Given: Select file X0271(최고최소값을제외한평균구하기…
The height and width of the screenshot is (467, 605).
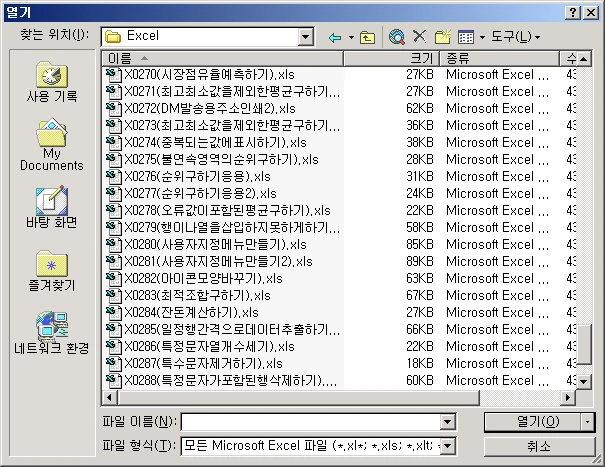Looking at the screenshot, I should [232, 91].
